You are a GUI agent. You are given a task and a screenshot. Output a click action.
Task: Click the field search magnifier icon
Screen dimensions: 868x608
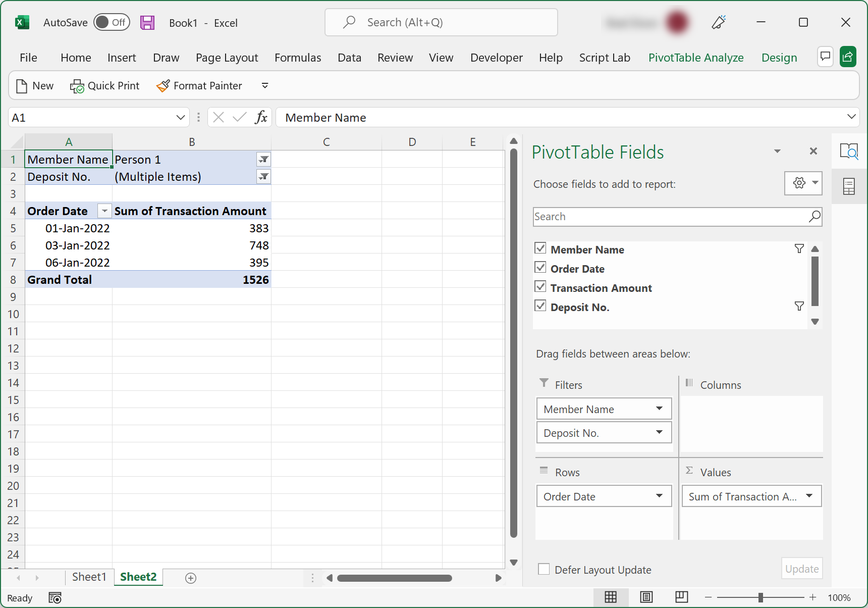coord(815,217)
